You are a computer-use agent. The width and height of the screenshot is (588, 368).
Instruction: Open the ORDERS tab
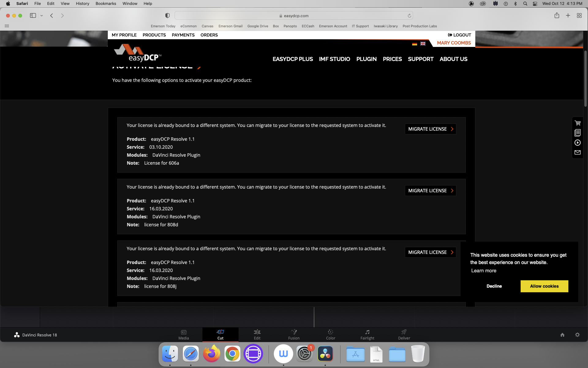[x=209, y=35]
